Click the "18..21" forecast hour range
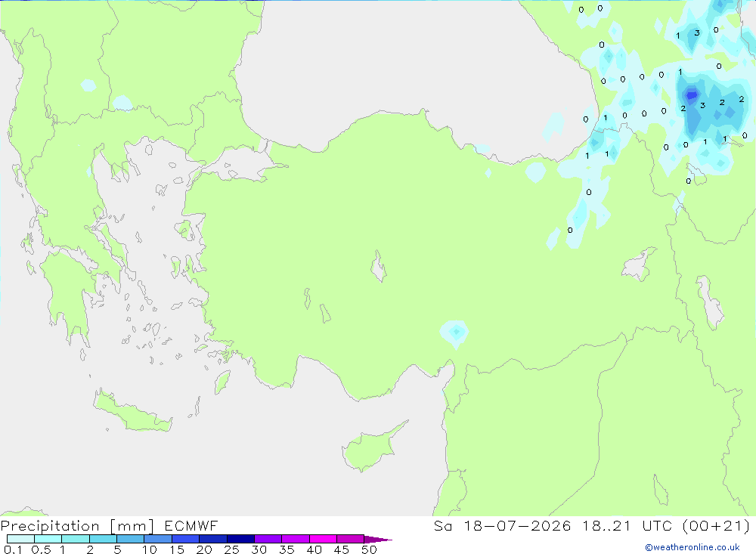This screenshot has width=756, height=554. [x=606, y=525]
